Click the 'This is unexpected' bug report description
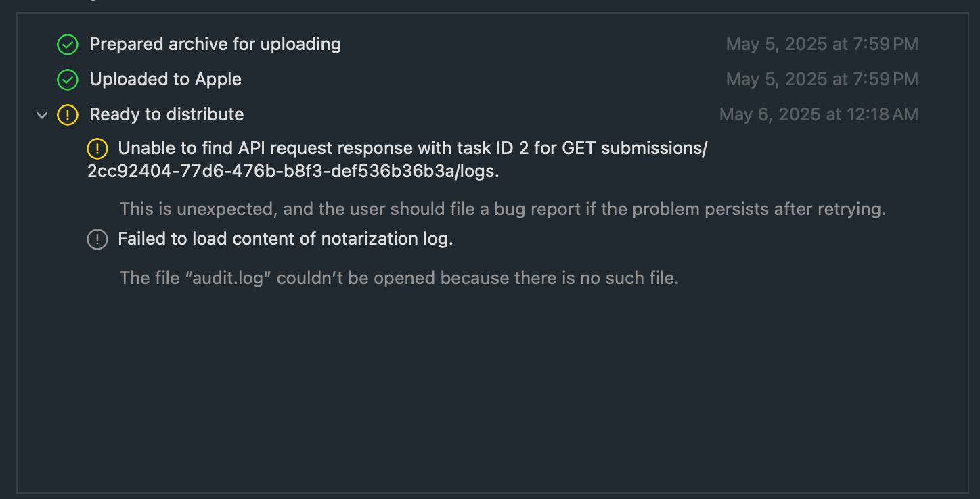The image size is (980, 499). point(503,209)
